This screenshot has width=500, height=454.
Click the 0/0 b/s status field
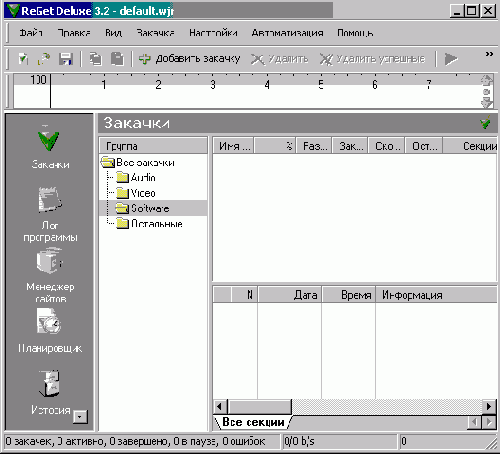click(x=340, y=441)
